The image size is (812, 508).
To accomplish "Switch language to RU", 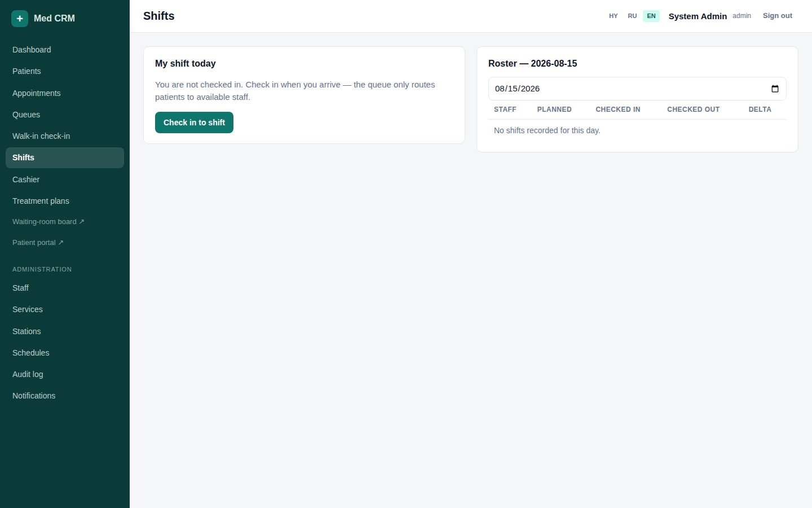I will pos(632,16).
